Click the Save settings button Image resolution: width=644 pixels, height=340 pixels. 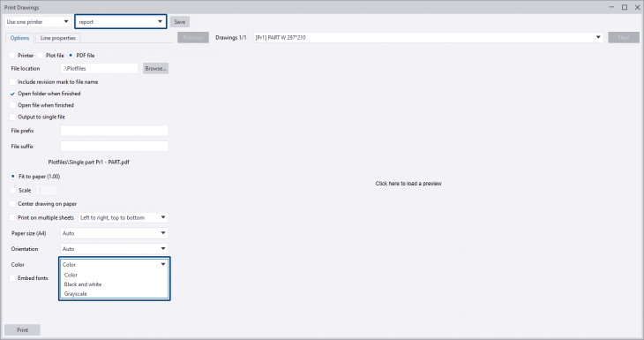click(x=180, y=22)
